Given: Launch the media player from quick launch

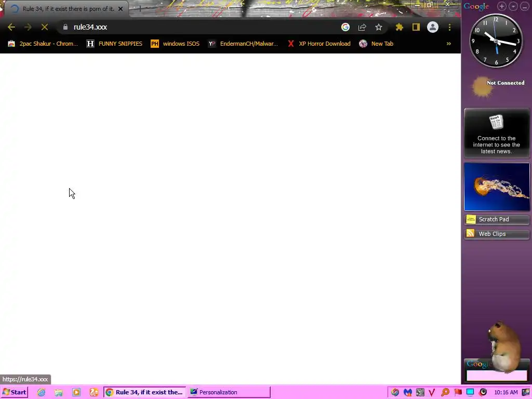Looking at the screenshot, I should coord(76,392).
